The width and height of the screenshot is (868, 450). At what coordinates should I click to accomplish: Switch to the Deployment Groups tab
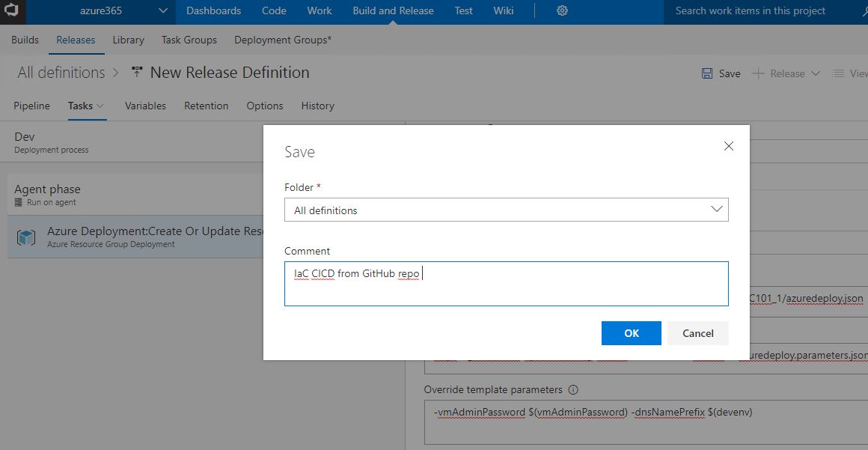pos(283,40)
